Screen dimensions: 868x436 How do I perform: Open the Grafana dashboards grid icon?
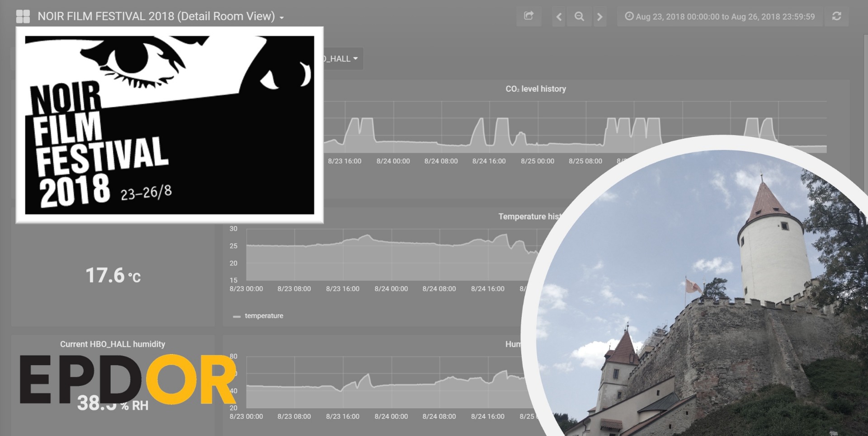pyautogui.click(x=23, y=17)
